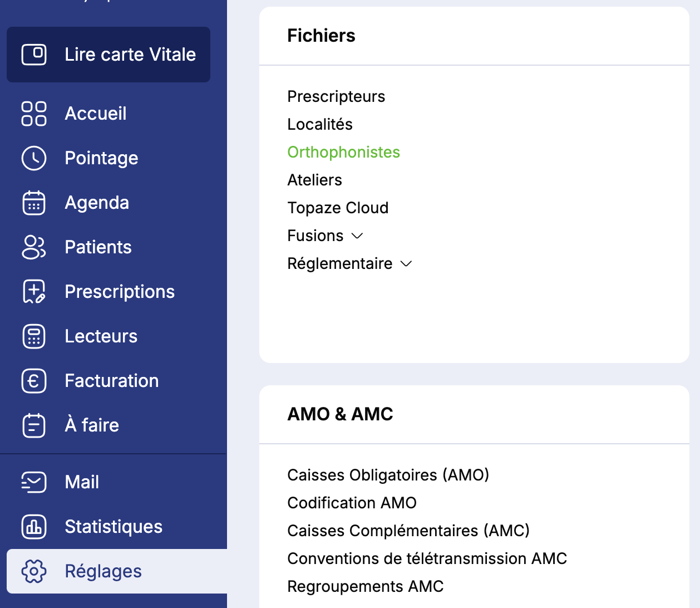The height and width of the screenshot is (608, 700).
Task: Open Topaze Cloud settings
Action: point(338,208)
